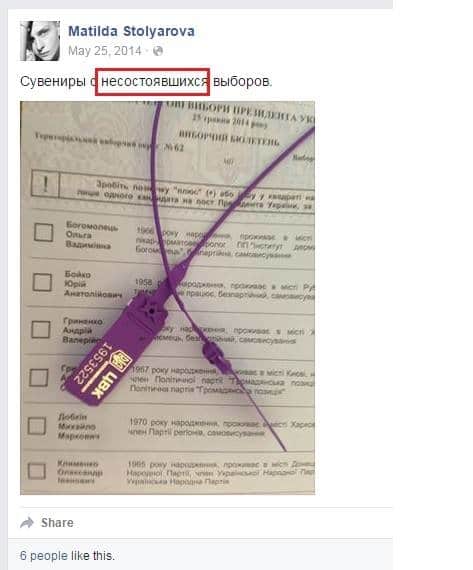Image resolution: width=473 pixels, height=570 pixels.
Task: Click the Matilda Stolyarova name link
Action: tap(131, 31)
